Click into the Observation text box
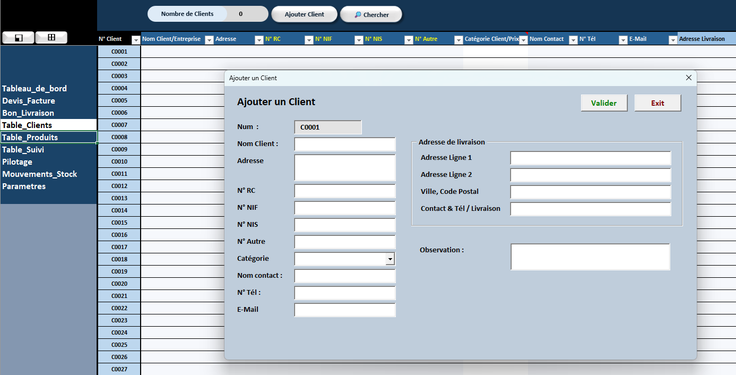 point(590,257)
